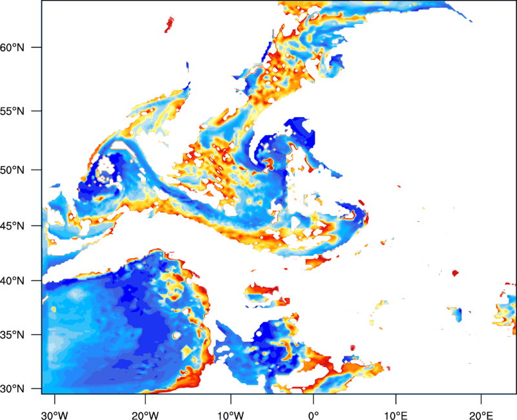
Task: Click the 45°N latitude label
Action: (x=12, y=226)
